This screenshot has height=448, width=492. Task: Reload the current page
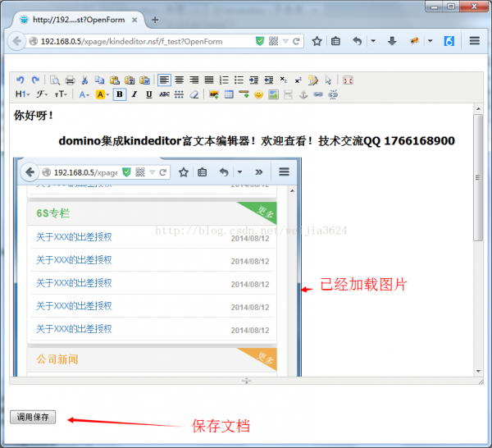(296, 41)
